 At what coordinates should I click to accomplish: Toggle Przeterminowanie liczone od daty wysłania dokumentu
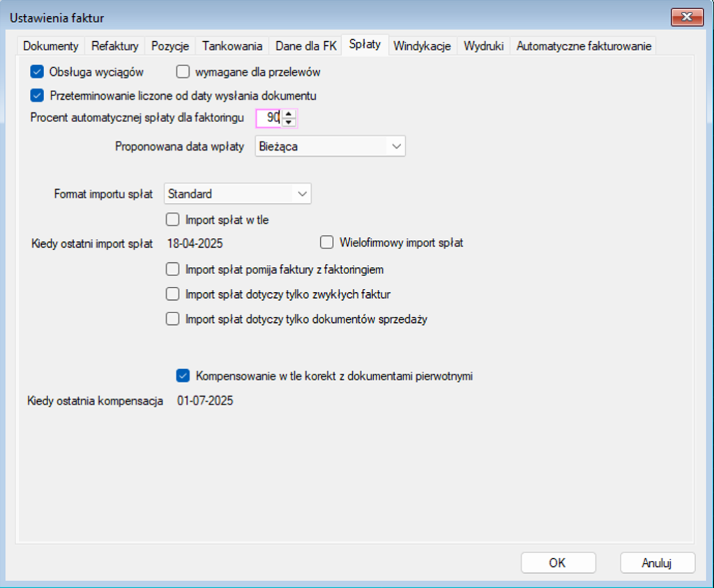click(x=37, y=96)
